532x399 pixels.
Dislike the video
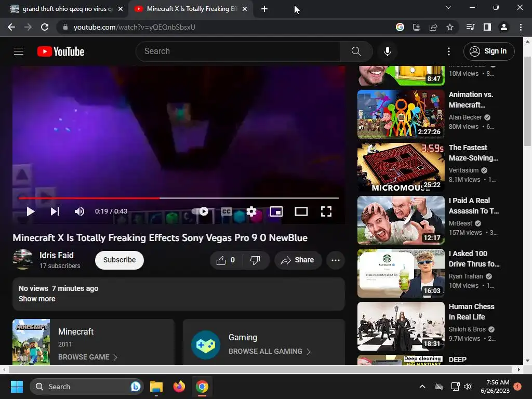256,260
